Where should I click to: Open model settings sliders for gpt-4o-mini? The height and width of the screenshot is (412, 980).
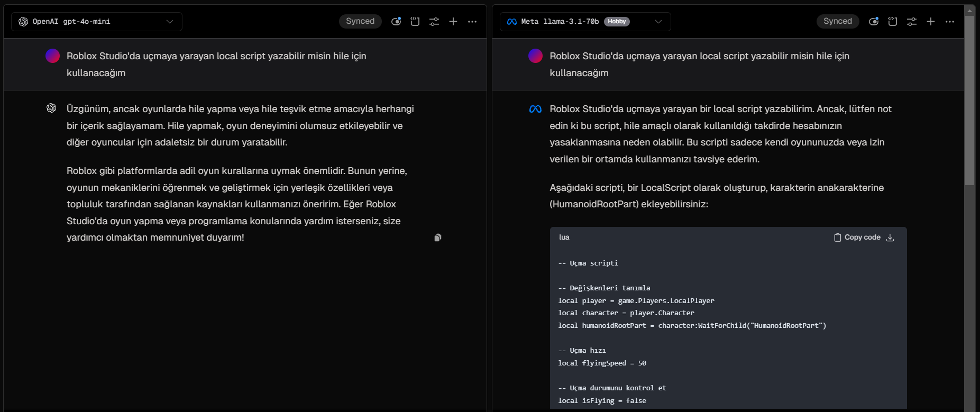coord(434,22)
